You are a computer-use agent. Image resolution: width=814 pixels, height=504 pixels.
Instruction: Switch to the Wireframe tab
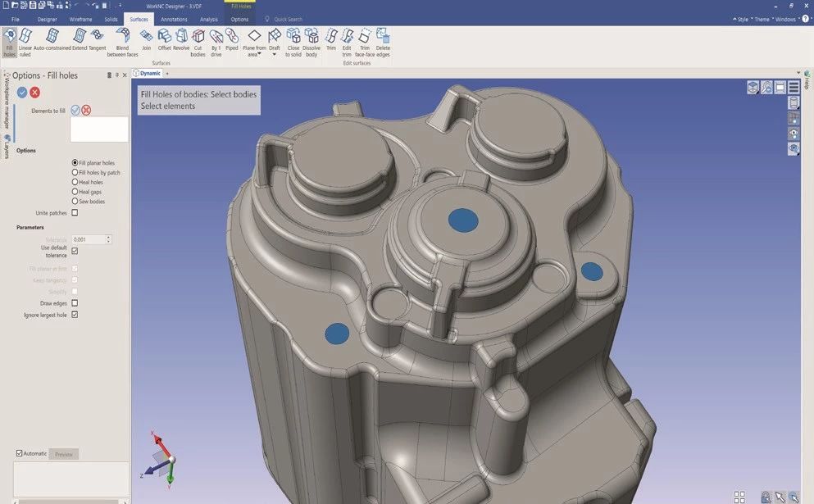(x=80, y=19)
